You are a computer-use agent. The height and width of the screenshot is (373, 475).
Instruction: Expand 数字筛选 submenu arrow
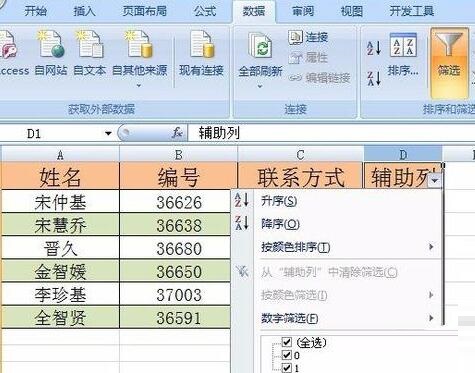pyautogui.click(x=431, y=318)
